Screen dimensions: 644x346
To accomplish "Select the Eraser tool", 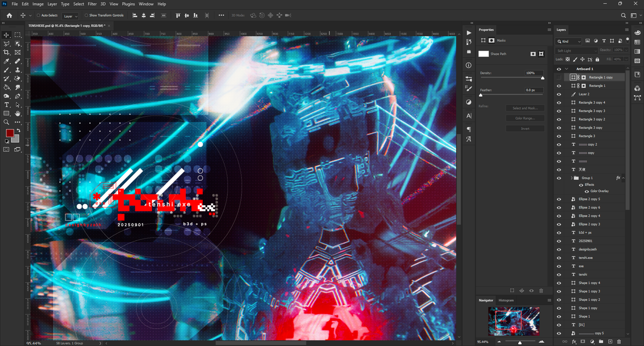I will pos(18,78).
